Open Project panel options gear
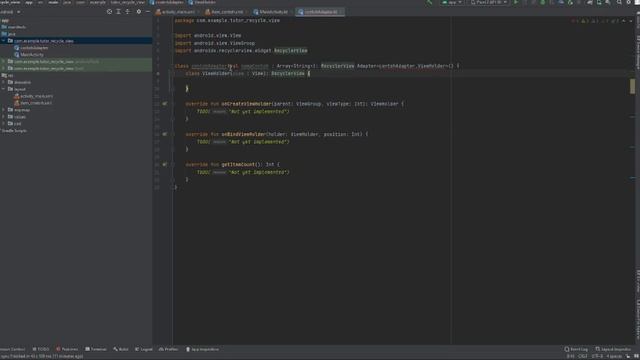This screenshot has height=360, width=640. (139, 12)
